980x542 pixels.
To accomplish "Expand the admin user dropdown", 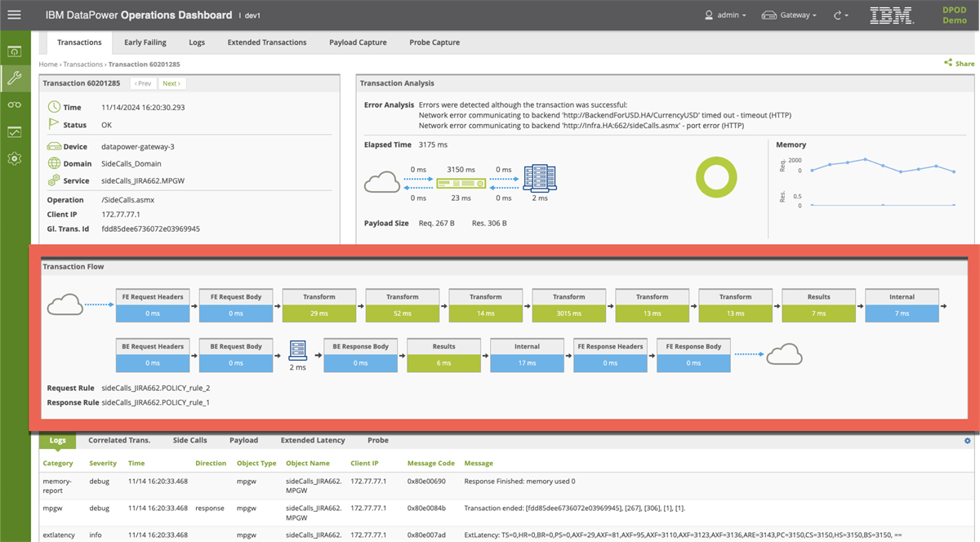I will [x=725, y=15].
